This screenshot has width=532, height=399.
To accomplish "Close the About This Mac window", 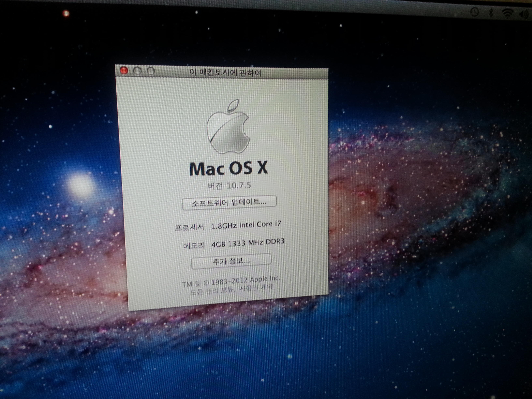I will [124, 71].
